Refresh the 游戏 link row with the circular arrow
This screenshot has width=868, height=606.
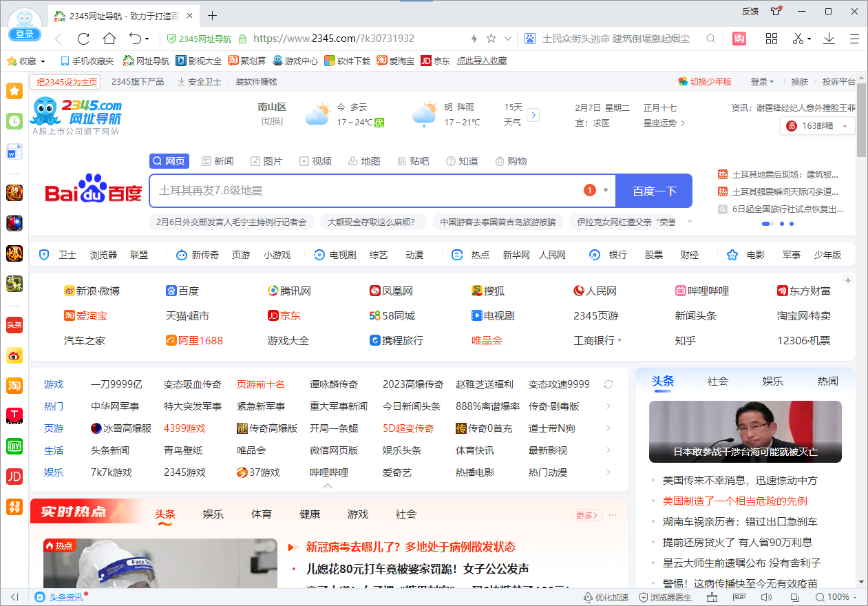click(608, 384)
